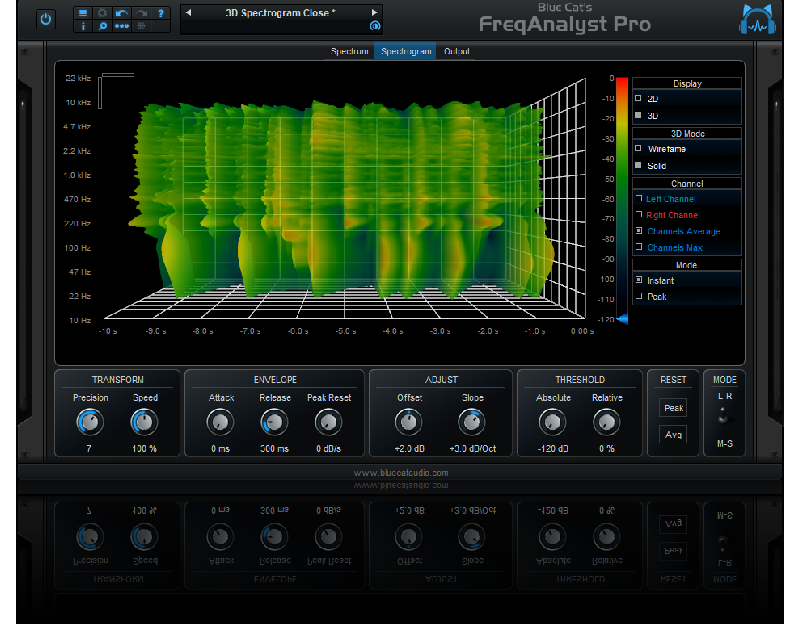
Task: Switch to the Spectrum tab
Action: click(x=349, y=51)
